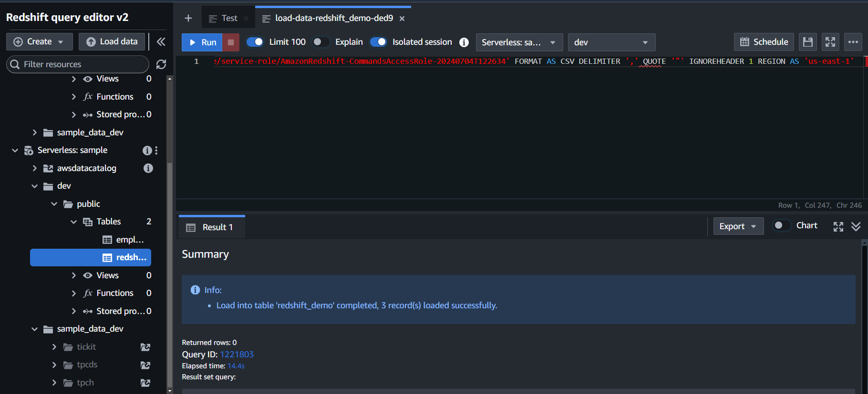
Task: Select the redsh... table
Action: [x=91, y=257]
